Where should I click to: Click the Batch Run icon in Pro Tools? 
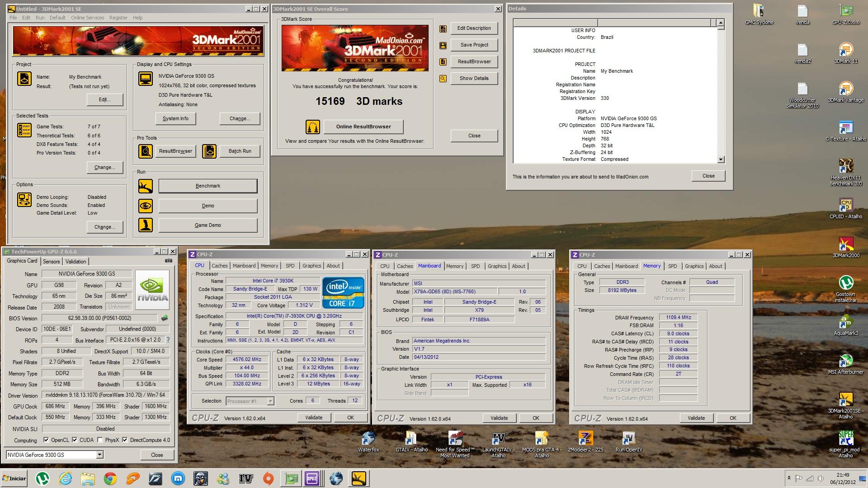tap(209, 151)
